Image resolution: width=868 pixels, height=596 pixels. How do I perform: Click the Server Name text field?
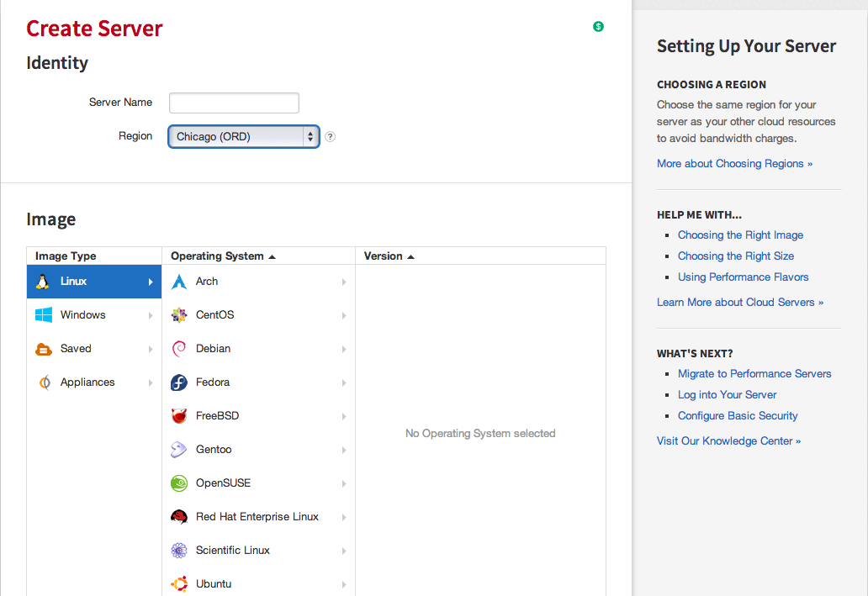234,103
